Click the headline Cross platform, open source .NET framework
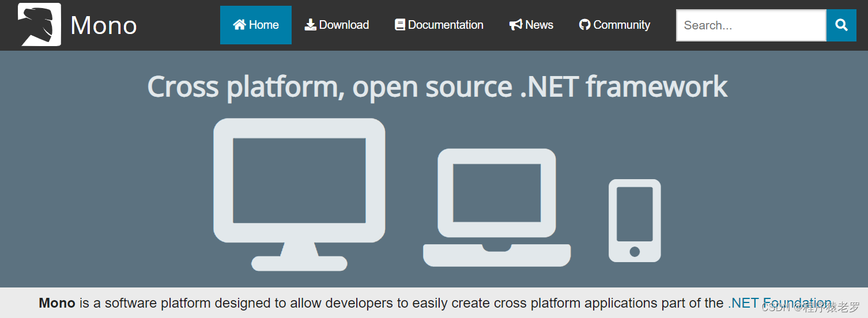 437,86
